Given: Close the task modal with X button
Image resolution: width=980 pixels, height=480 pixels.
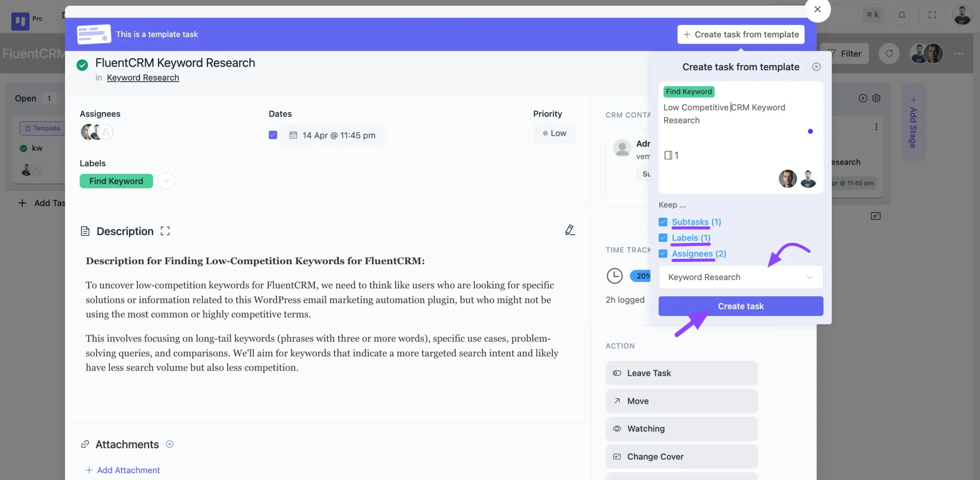Looking at the screenshot, I should pyautogui.click(x=817, y=9).
